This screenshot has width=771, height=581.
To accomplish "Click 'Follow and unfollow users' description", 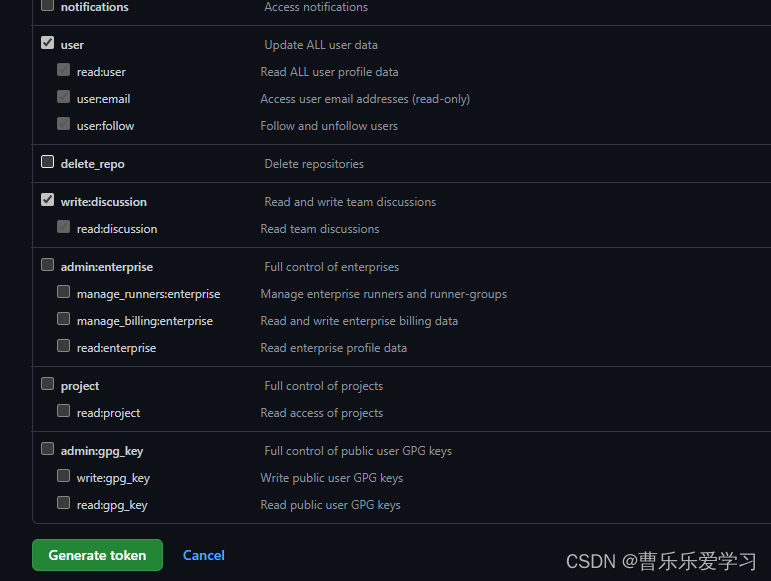I will 329,126.
